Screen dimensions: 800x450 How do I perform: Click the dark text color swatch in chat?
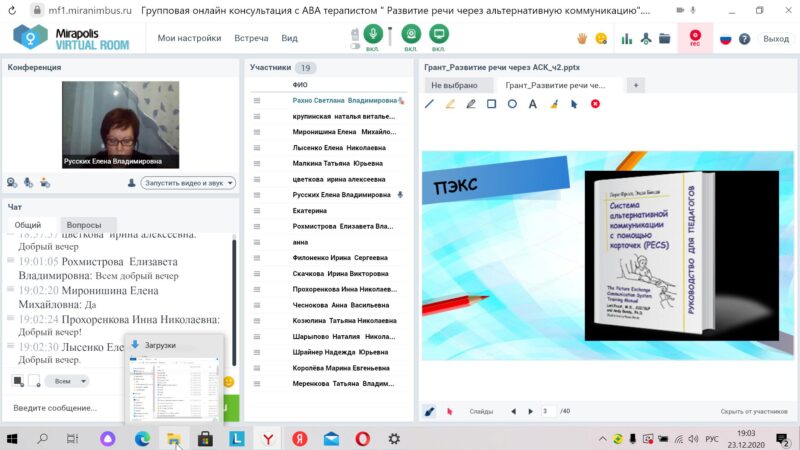click(x=18, y=381)
